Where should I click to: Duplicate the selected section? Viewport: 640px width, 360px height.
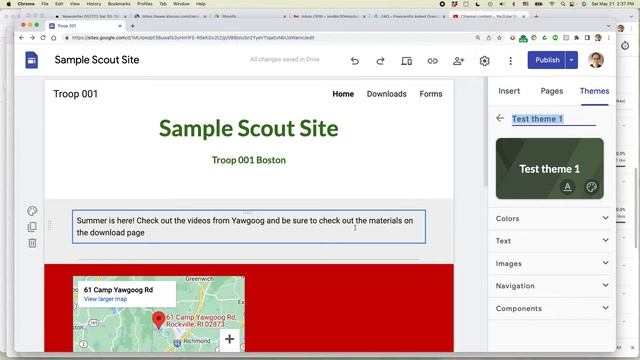(32, 227)
